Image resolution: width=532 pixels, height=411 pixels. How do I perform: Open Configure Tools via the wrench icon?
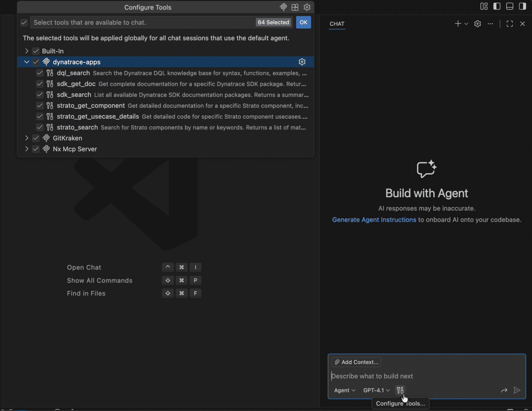pos(400,390)
